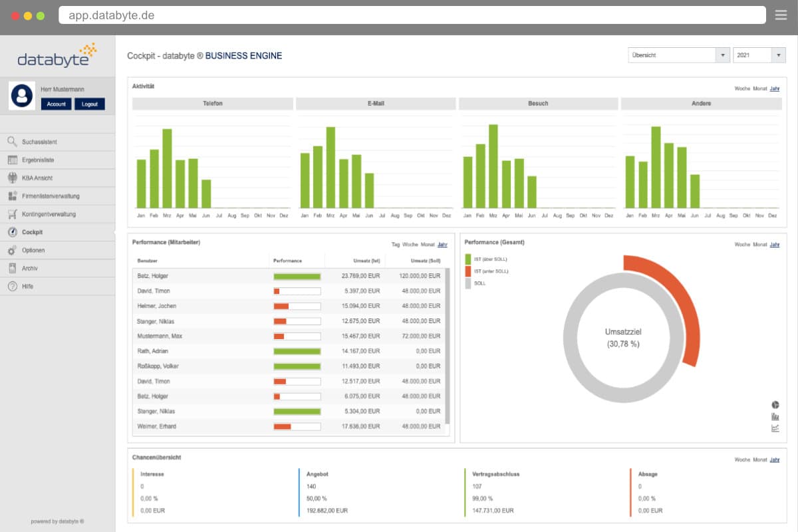798x532 pixels.
Task: Open the 2021 year dropdown
Action: pyautogui.click(x=759, y=55)
